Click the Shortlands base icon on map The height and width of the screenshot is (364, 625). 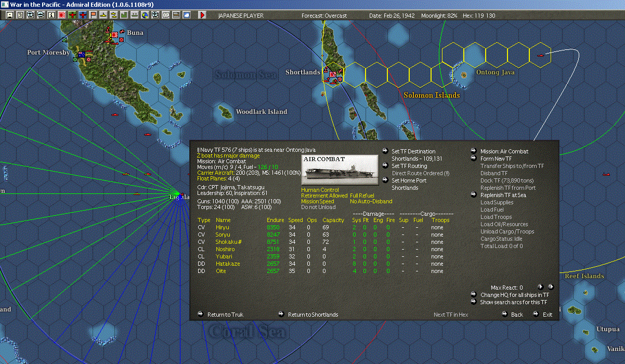[x=332, y=75]
